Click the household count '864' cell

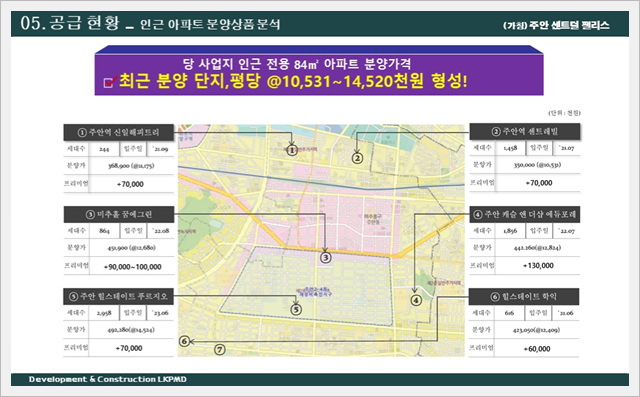104,231
